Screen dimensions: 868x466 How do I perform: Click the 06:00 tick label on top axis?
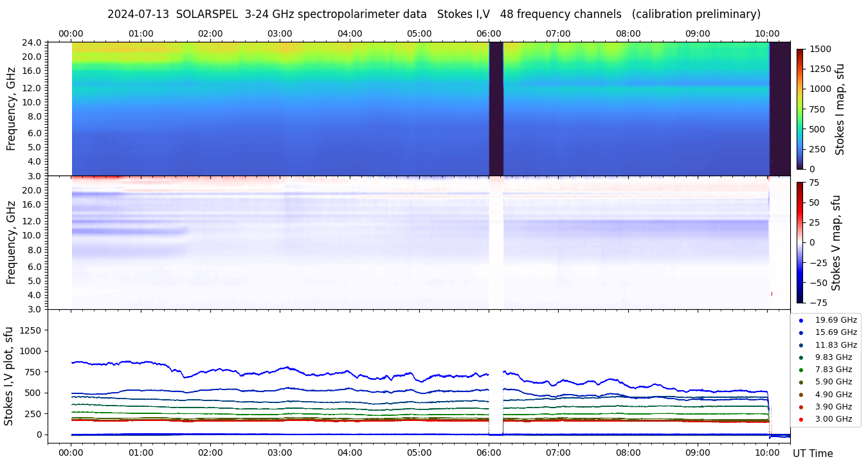489,33
